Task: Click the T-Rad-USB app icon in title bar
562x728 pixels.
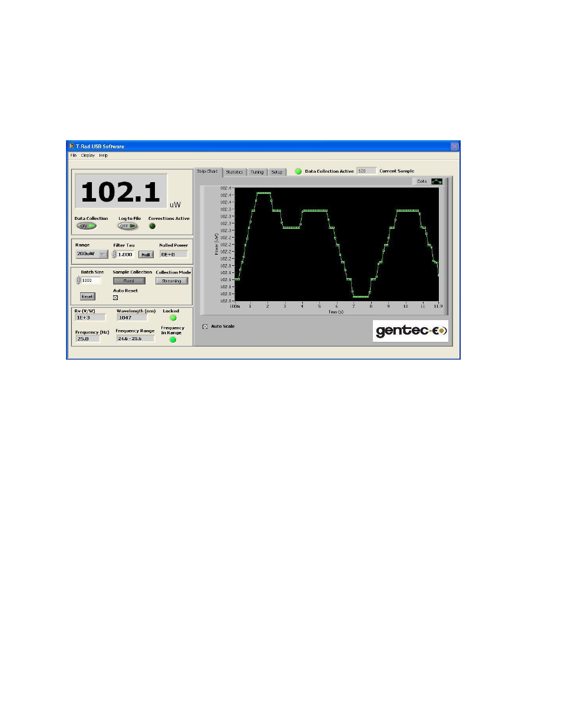Action: click(72, 146)
